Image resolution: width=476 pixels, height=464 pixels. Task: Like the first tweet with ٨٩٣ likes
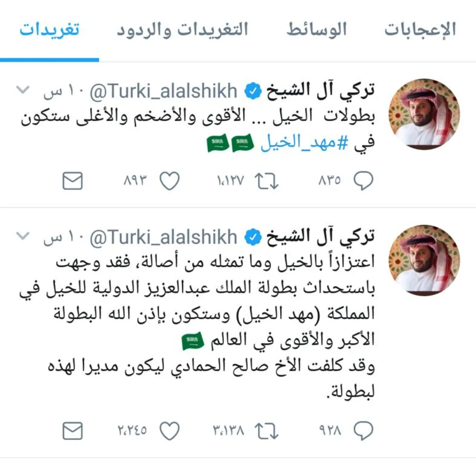tap(169, 181)
